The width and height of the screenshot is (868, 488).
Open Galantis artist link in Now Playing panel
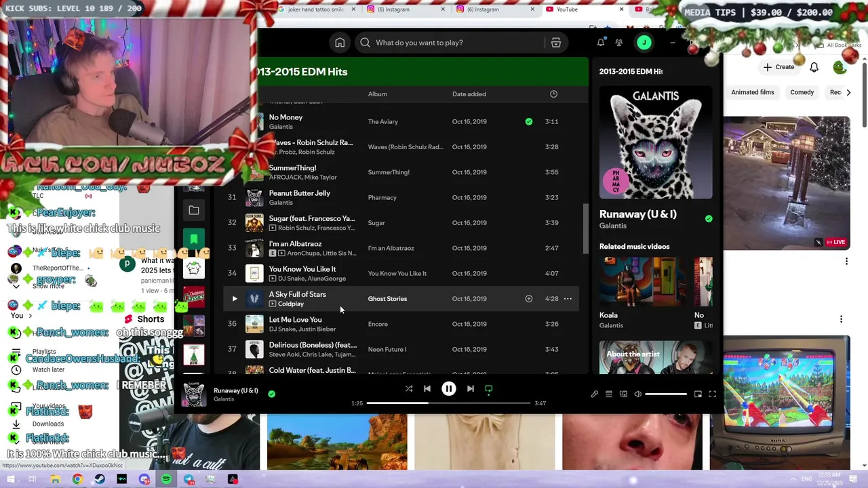[613, 226]
